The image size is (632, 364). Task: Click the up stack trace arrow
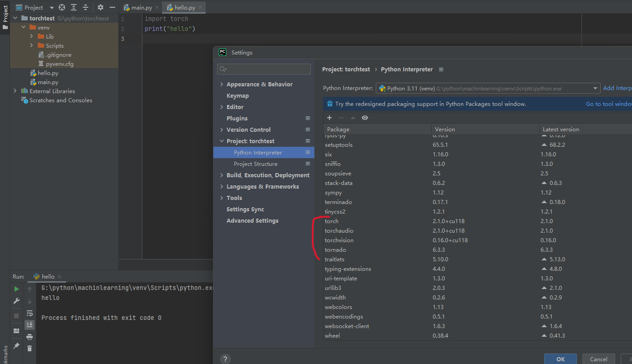point(30,289)
